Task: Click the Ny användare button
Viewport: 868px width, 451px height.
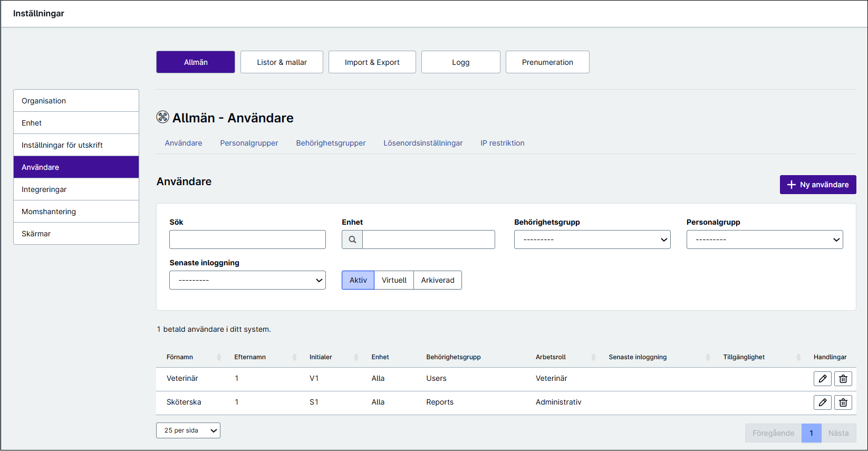Action: tap(818, 185)
